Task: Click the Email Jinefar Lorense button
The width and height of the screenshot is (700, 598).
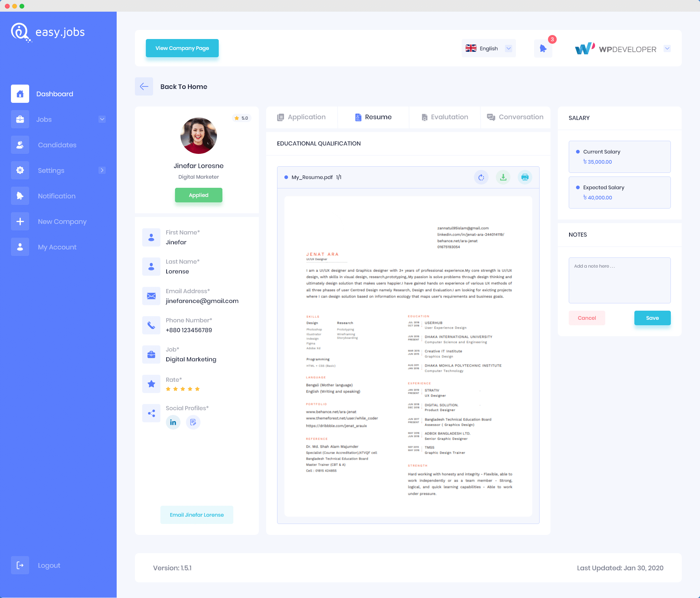Action: tap(198, 514)
